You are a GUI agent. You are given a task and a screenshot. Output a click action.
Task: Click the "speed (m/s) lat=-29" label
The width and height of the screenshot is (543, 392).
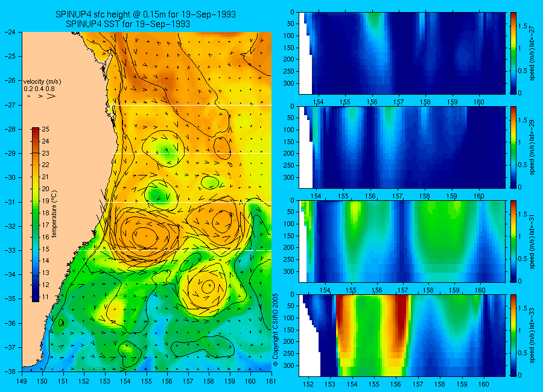tap(532, 147)
